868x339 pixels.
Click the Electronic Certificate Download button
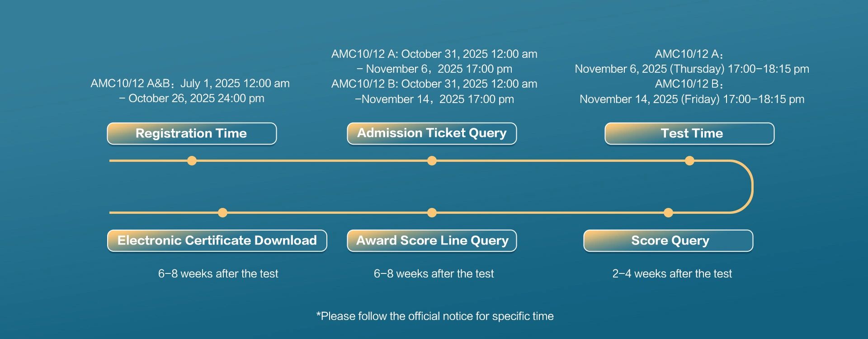[x=217, y=241]
